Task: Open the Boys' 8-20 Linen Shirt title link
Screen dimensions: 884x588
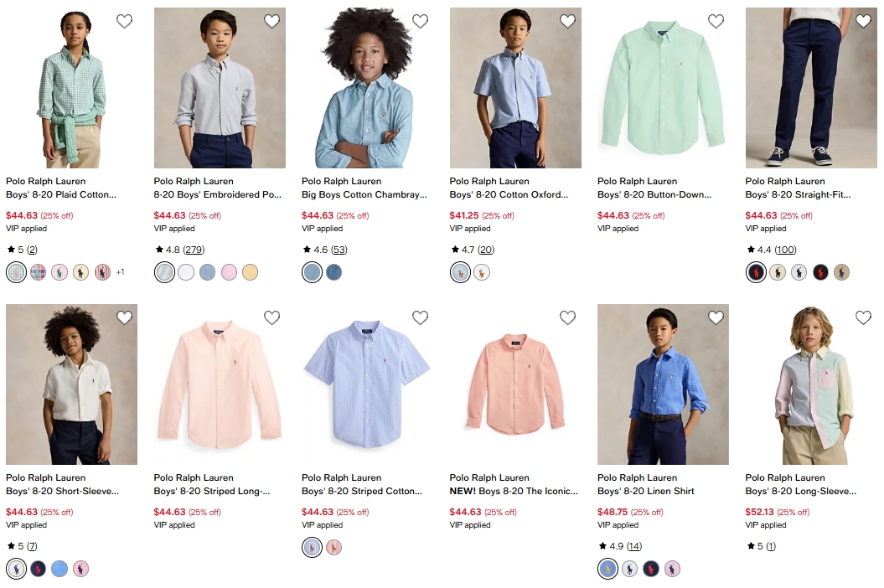Action: pyautogui.click(x=645, y=492)
